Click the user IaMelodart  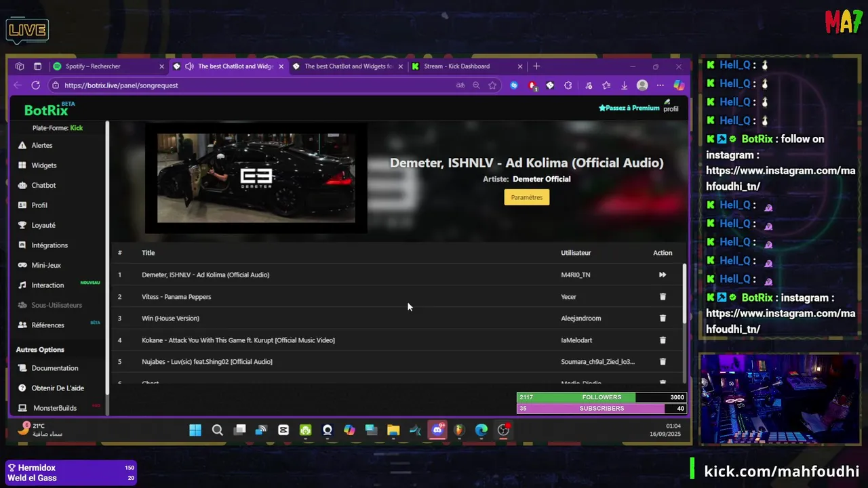click(576, 340)
